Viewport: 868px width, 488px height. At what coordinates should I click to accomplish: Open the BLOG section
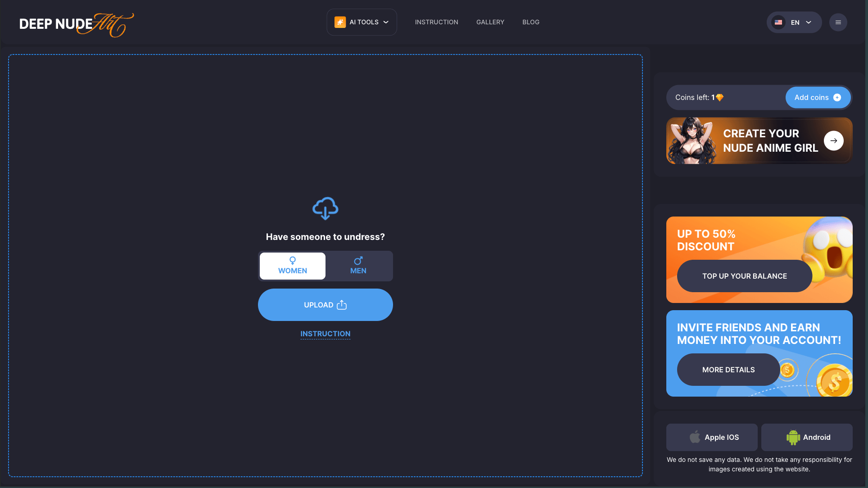tap(531, 22)
